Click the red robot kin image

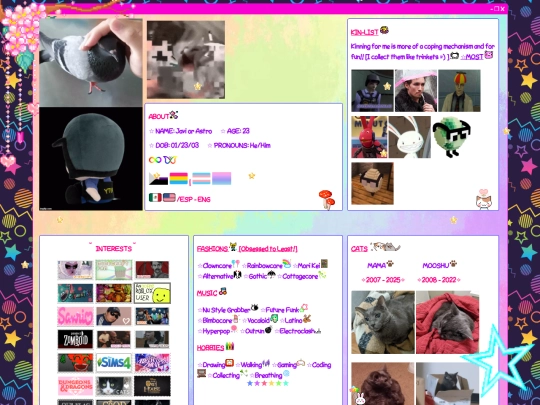tap(369, 137)
